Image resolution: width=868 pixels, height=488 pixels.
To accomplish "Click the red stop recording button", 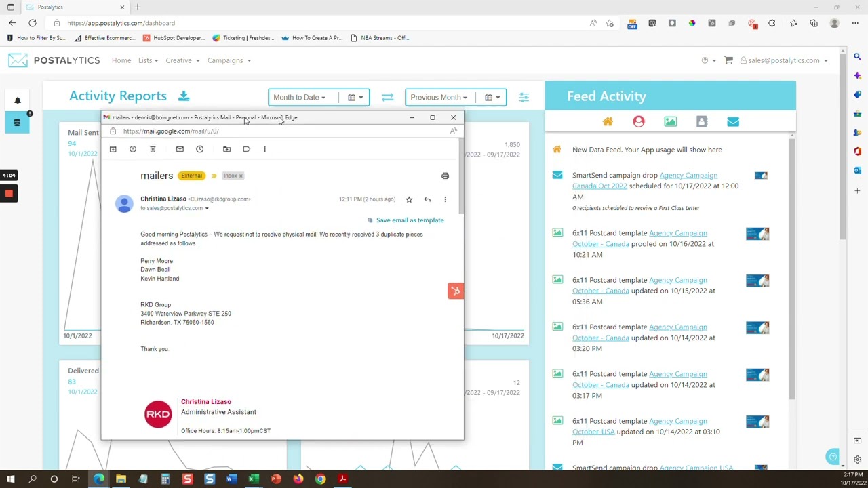I will (9, 194).
